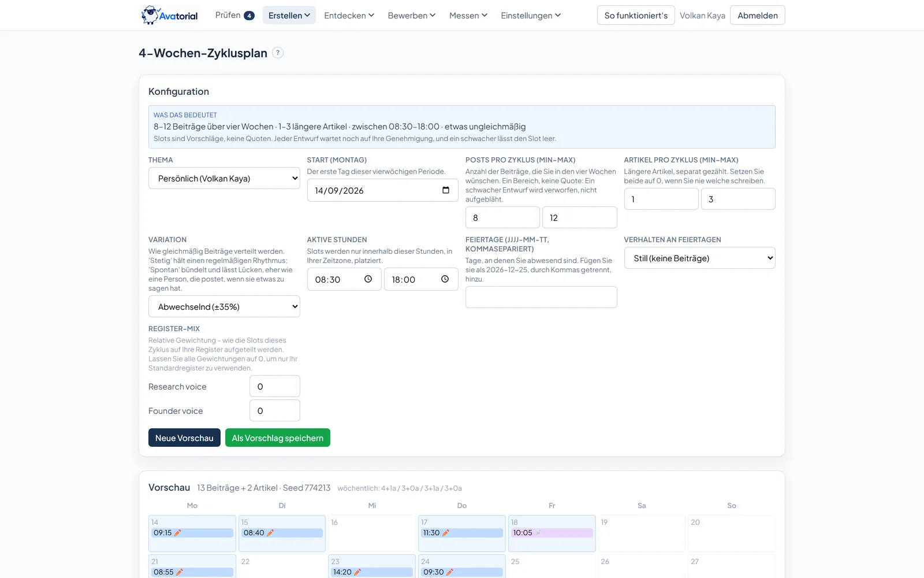Click article icon on 10:05 slot

538,533
